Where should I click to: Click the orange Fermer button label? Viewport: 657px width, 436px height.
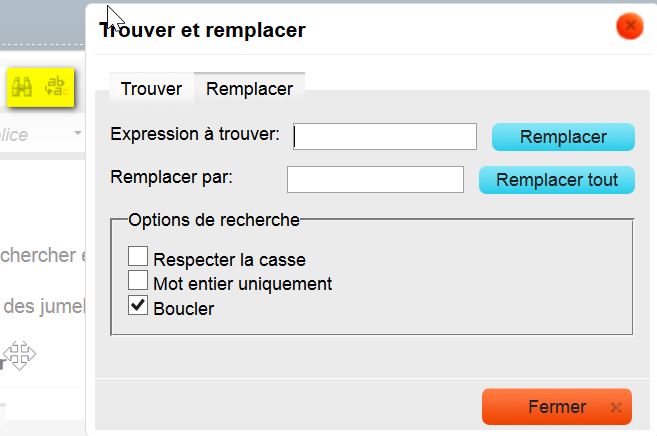[x=556, y=407]
